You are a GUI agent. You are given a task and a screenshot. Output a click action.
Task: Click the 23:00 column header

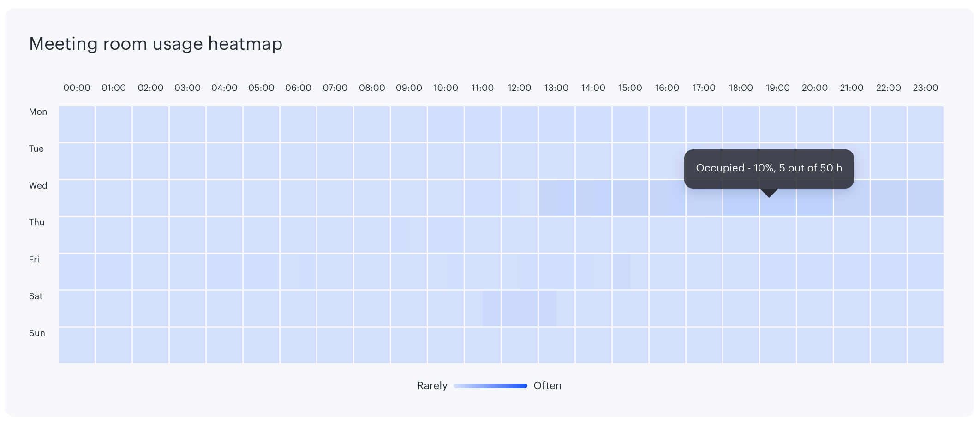pos(926,88)
